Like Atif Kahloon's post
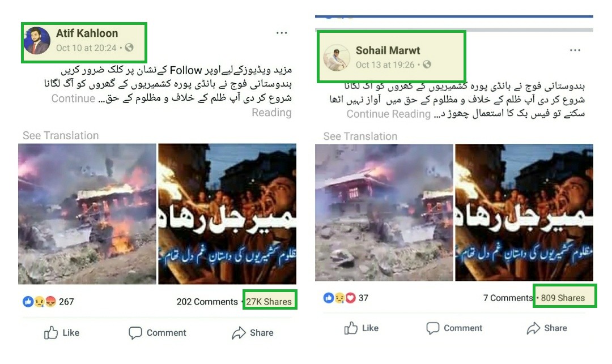This screenshot has height=364, width=612. [x=62, y=332]
